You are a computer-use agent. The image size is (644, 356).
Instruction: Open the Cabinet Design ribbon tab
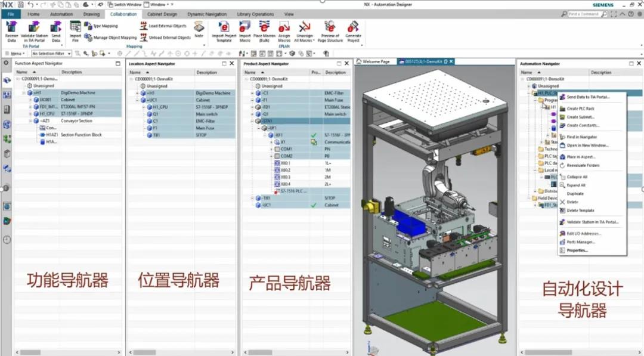pos(162,14)
